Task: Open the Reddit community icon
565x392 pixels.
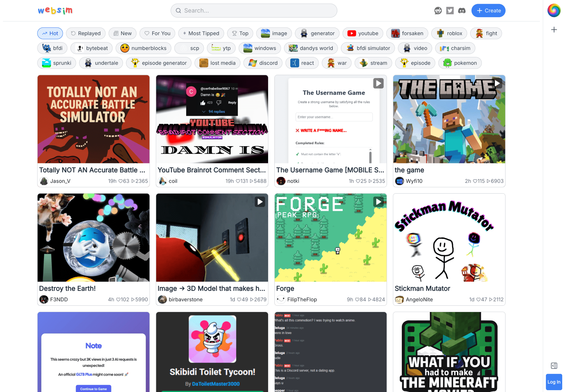Action: click(x=438, y=11)
